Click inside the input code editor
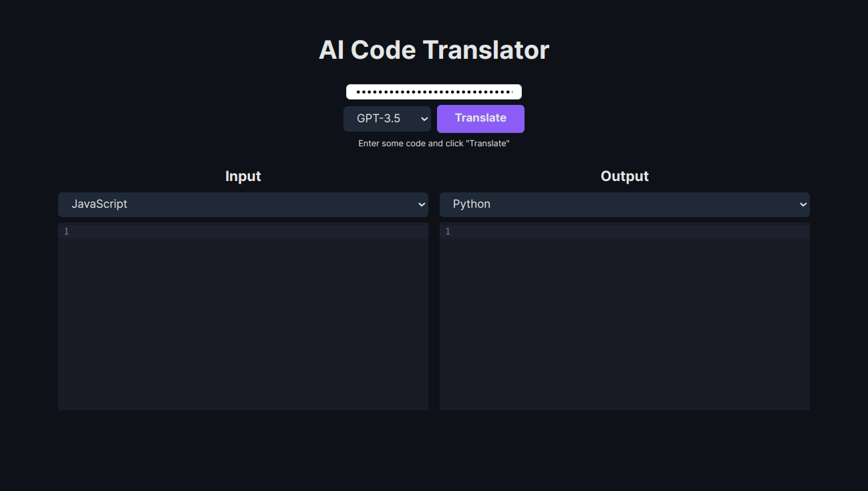 point(247,301)
